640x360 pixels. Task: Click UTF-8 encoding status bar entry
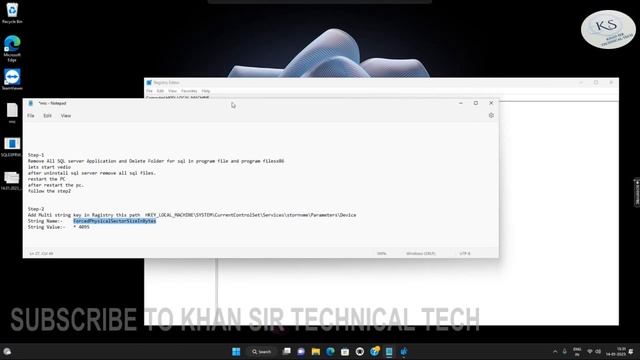coord(465,253)
